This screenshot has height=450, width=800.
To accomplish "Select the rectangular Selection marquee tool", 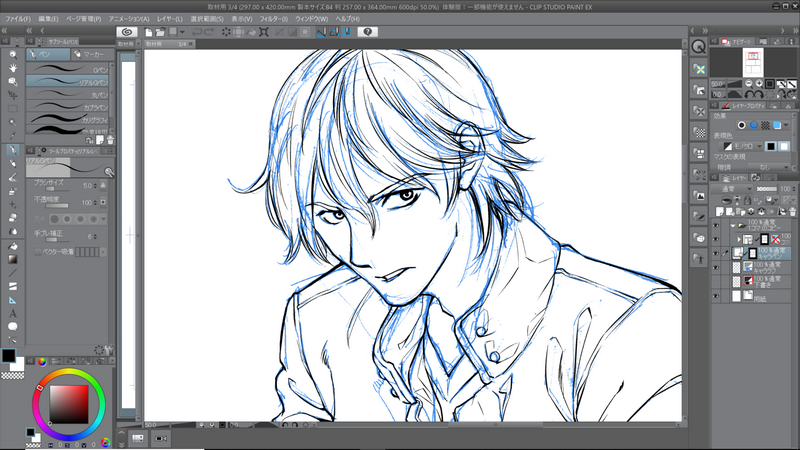I will click(x=13, y=109).
